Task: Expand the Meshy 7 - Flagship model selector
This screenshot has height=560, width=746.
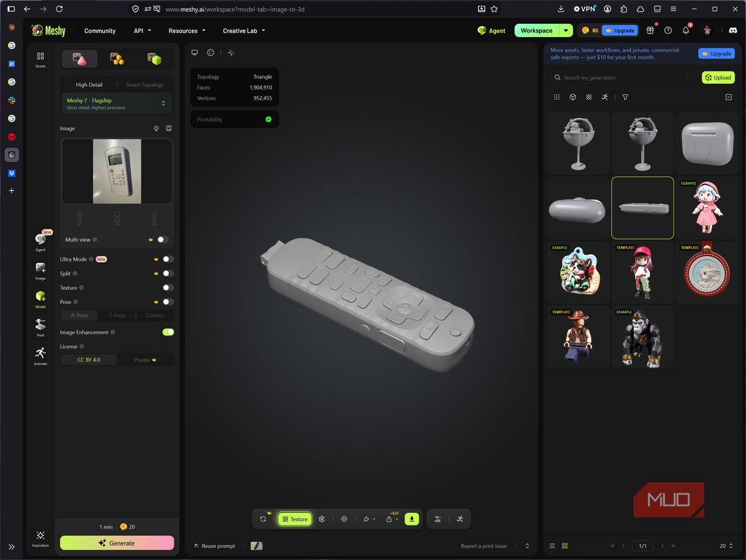Action: tap(117, 104)
